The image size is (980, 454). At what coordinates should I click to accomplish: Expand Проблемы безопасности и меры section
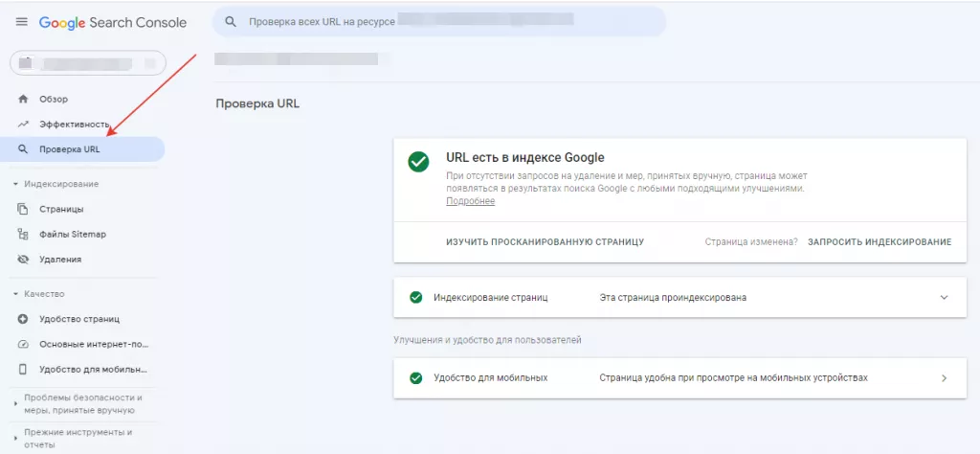coord(78,404)
